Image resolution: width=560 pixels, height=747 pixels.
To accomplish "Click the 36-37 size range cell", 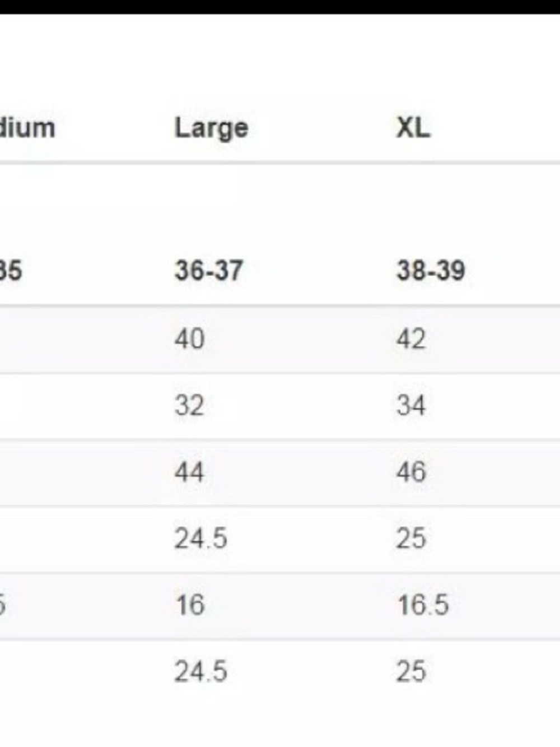I will tap(208, 271).
